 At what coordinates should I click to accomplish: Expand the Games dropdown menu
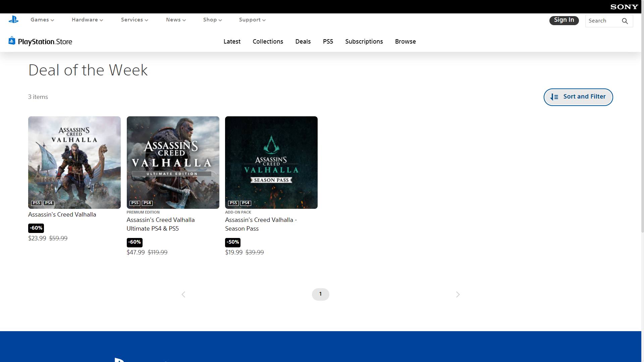42,20
